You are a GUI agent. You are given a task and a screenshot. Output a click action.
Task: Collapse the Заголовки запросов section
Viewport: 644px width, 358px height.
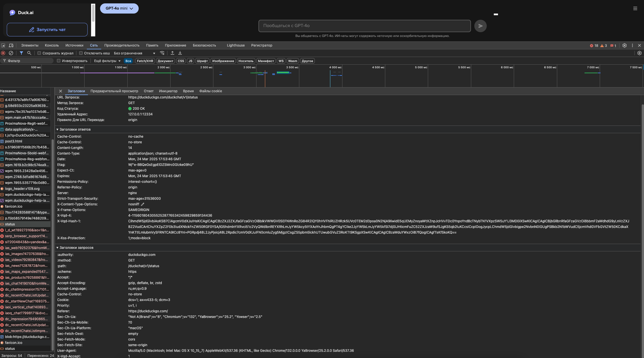click(75, 248)
